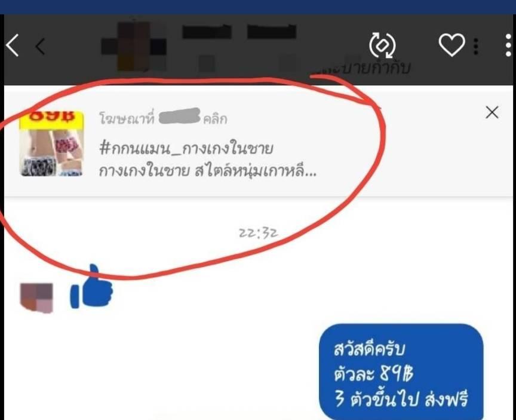Screen dimensions: 516x420
Task: Tap ad description กางเกงในชาย สไตล์หนุ่มเกาหลี
Action: coord(207,171)
